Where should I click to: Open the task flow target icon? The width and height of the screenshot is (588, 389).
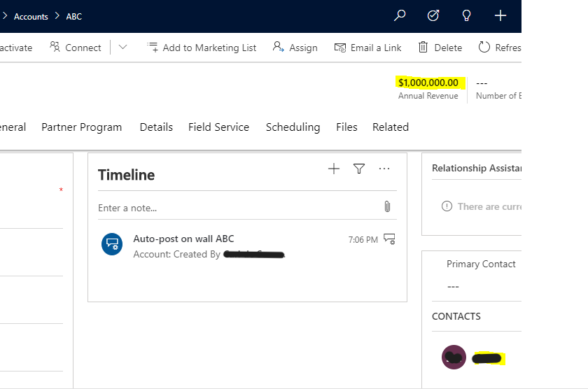(x=433, y=15)
